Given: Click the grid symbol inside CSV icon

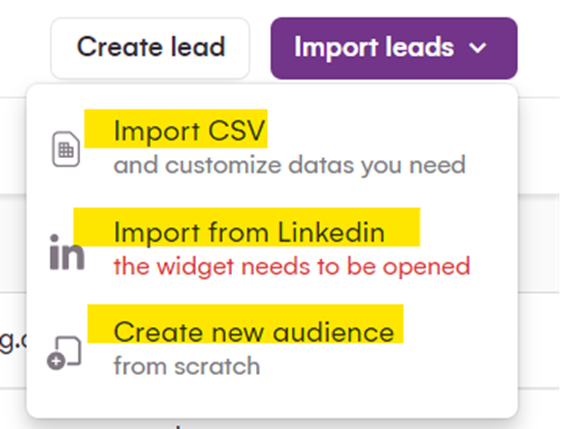Looking at the screenshot, I should (66, 150).
